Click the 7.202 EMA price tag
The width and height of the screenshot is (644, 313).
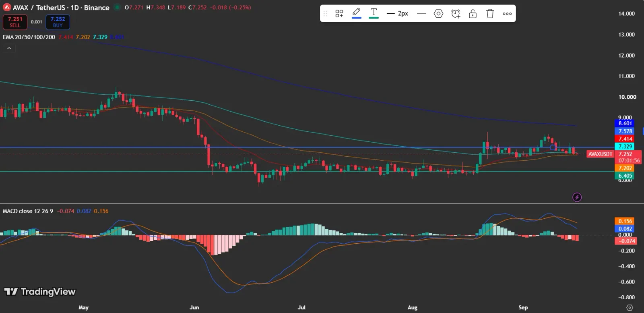(625, 168)
